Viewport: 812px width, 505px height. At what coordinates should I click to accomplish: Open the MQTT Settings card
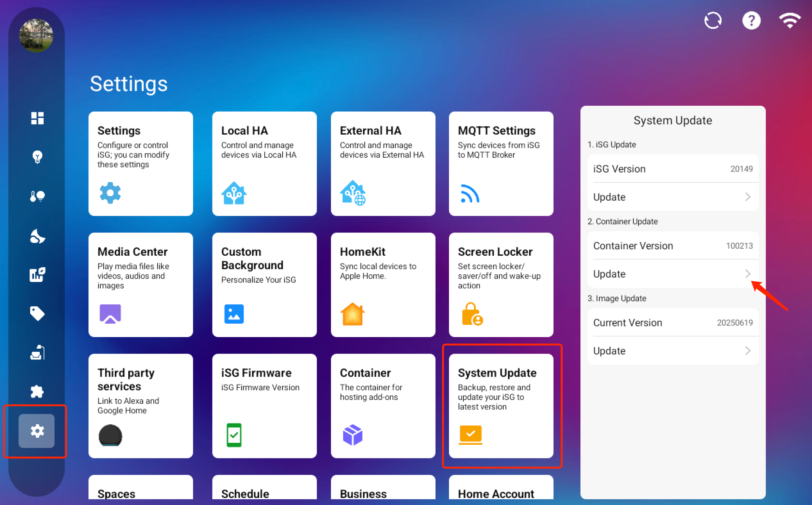coord(501,164)
